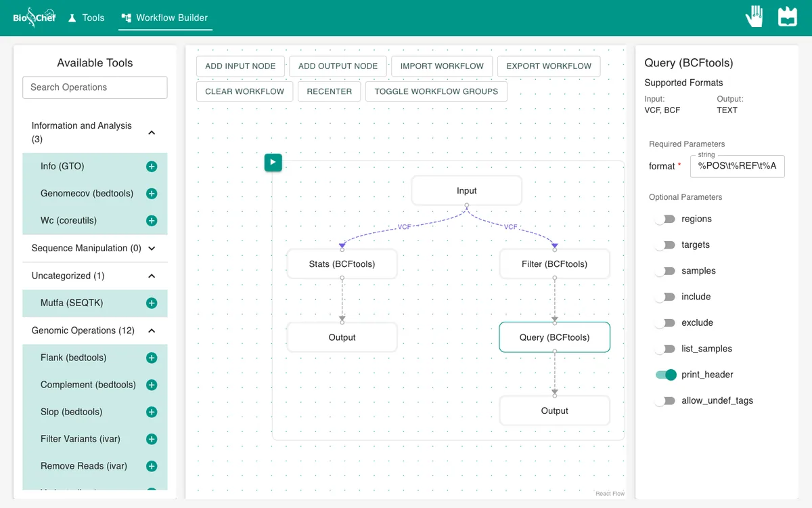
Task: Open the Workflow Builder tab
Action: point(165,18)
